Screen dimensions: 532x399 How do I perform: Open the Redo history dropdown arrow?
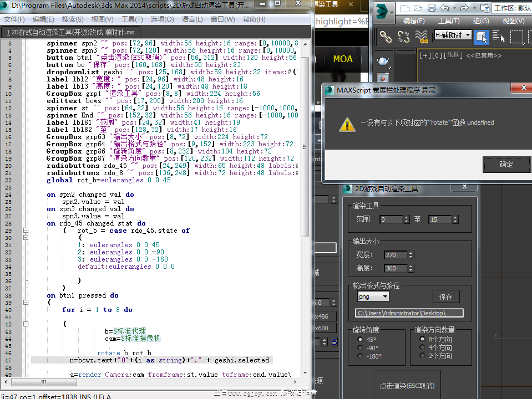474,8
